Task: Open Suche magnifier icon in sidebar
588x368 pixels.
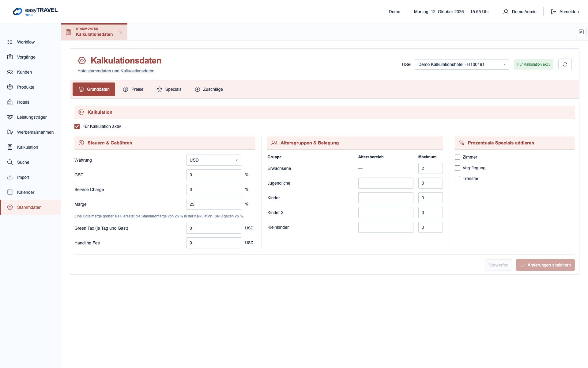Action: click(x=10, y=162)
